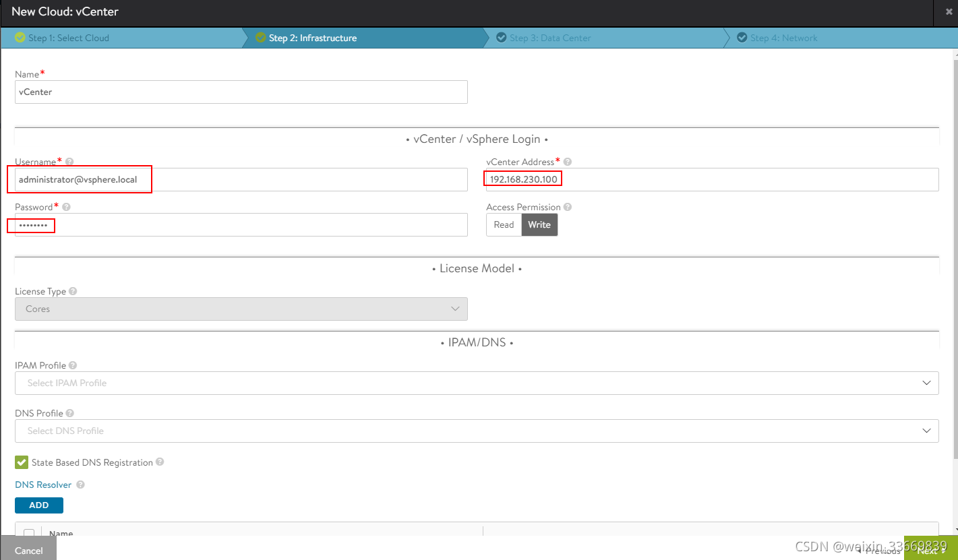958x560 pixels.
Task: Open help icon next to Username label
Action: [x=69, y=162]
